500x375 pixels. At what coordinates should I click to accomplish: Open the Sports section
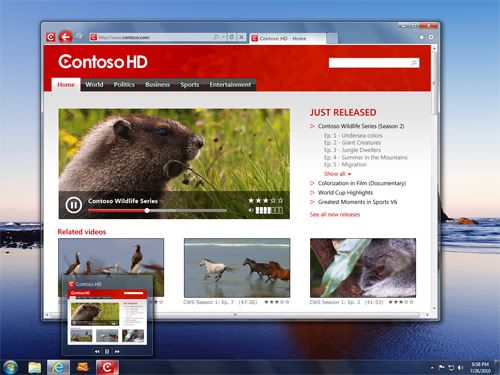pyautogui.click(x=190, y=85)
